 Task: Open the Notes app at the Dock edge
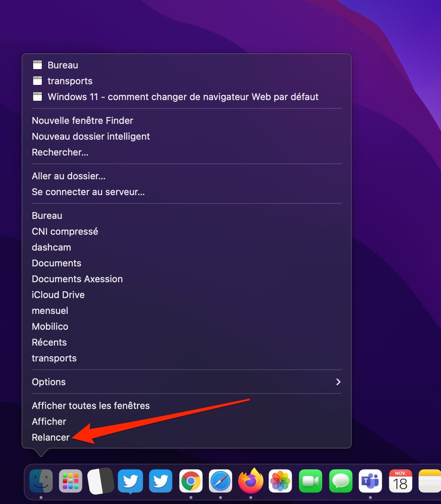pos(430,481)
